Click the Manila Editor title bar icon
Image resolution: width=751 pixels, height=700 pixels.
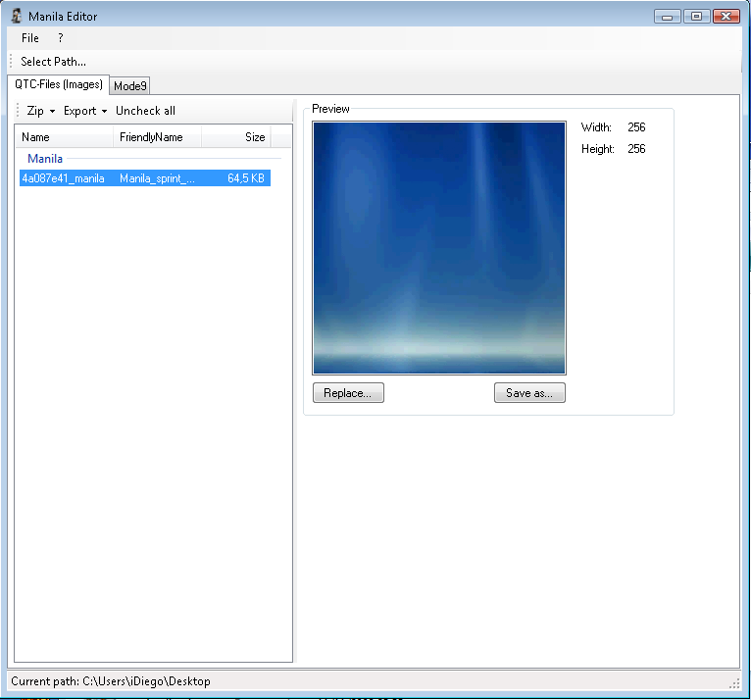(x=16, y=16)
